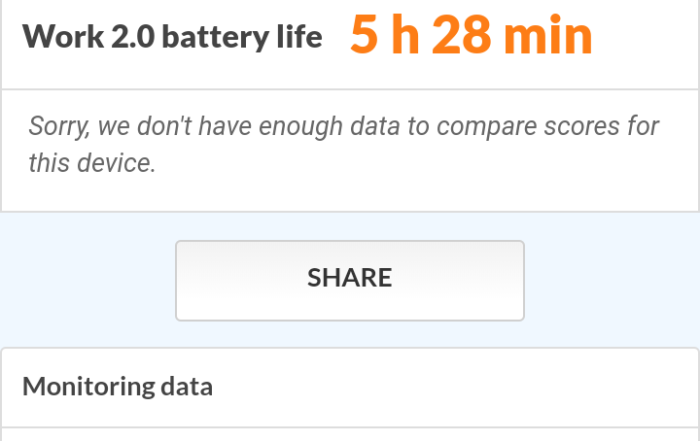Click empty space right of Monitoring data
The image size is (700, 441).
(450, 387)
